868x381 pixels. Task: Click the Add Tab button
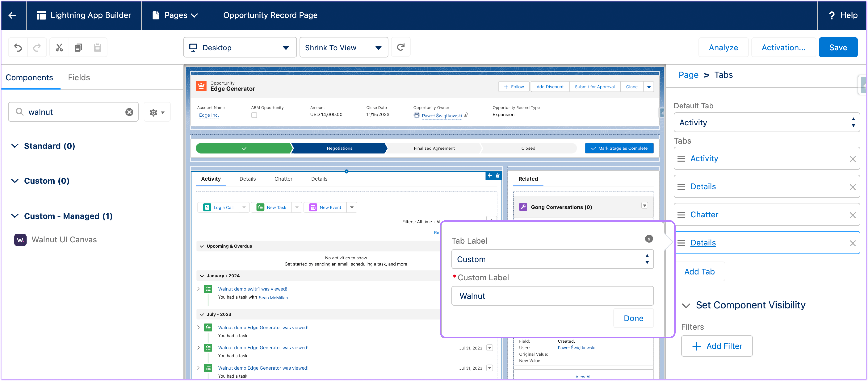coord(700,272)
